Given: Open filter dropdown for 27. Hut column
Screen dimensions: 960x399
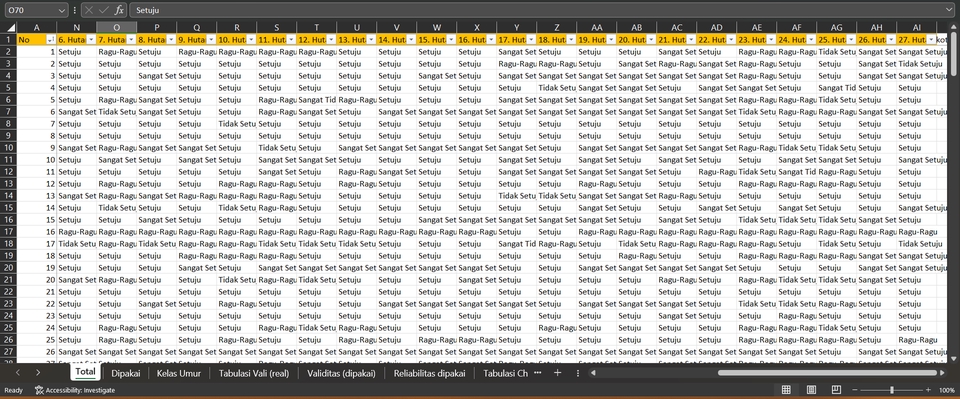Looking at the screenshot, I should point(931,39).
